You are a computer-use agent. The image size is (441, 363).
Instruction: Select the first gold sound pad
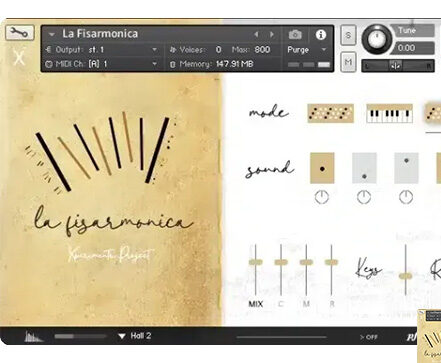[322, 168]
